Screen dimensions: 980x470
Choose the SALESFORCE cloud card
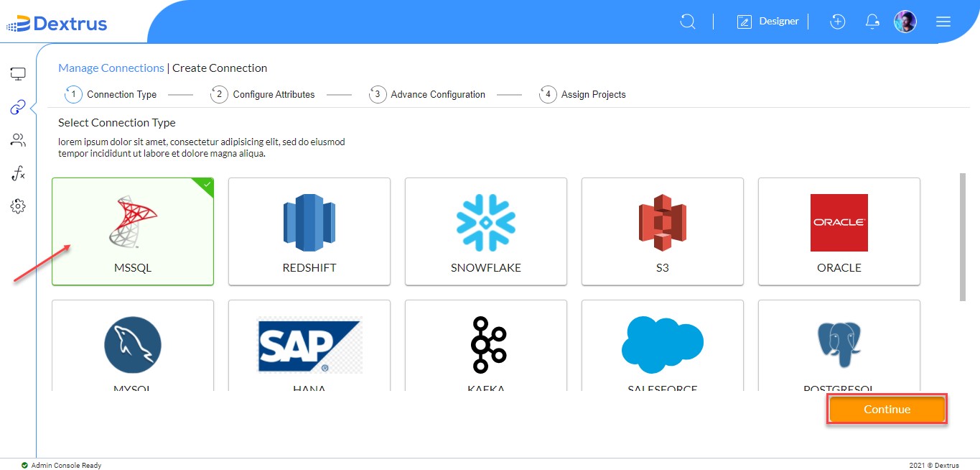[x=663, y=346]
